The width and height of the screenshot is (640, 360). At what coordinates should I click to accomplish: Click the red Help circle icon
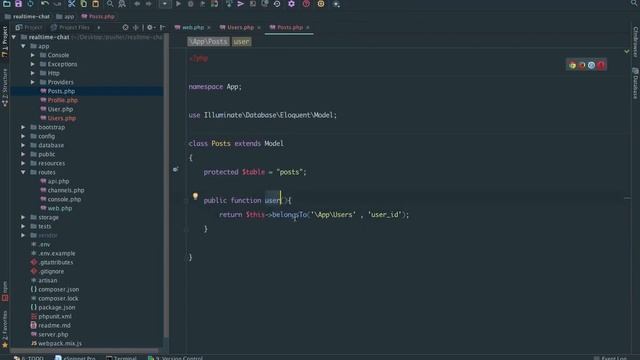pyautogui.click(x=306, y=4)
